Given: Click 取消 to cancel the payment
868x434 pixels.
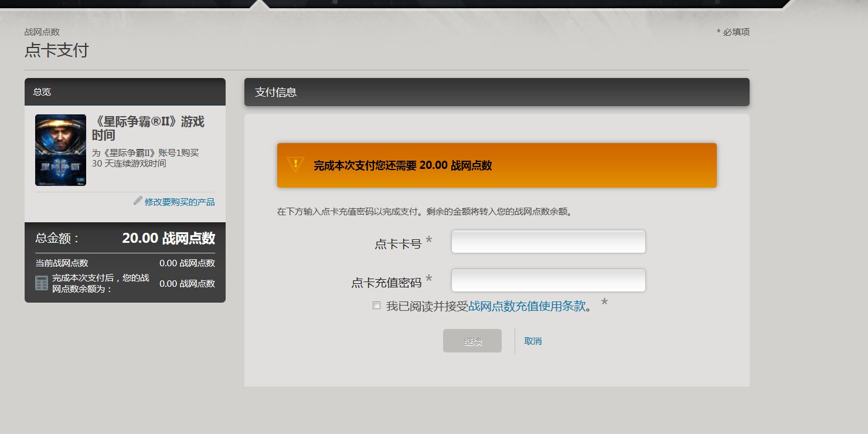Looking at the screenshot, I should click(x=533, y=341).
